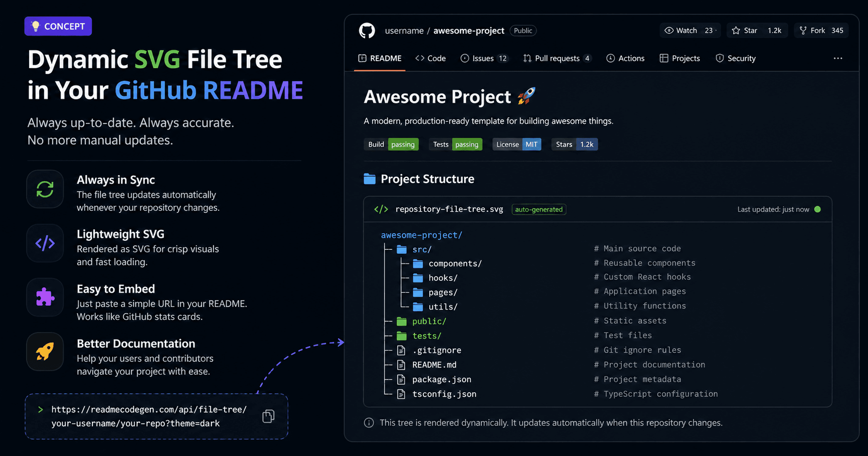Select tests/ in the file tree
Viewport: 868px width, 456px height.
click(x=427, y=336)
